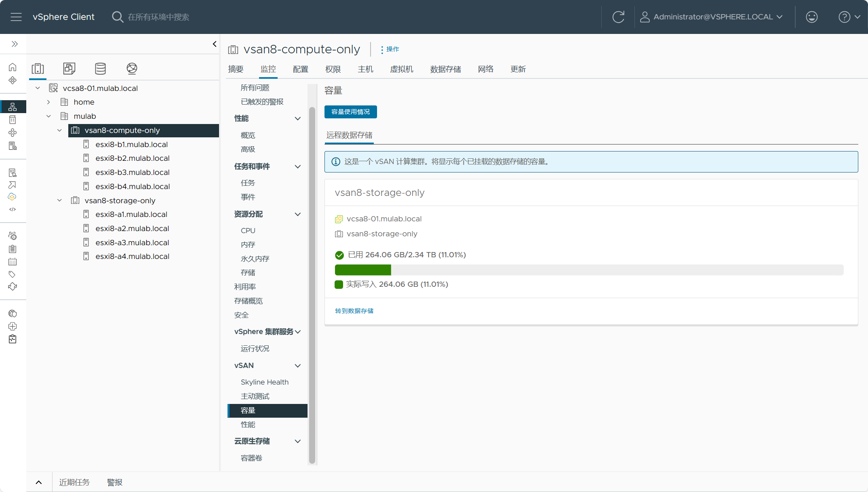Open Content Libraries sidebar icon
The width and height of the screenshot is (868, 492).
tap(13, 120)
